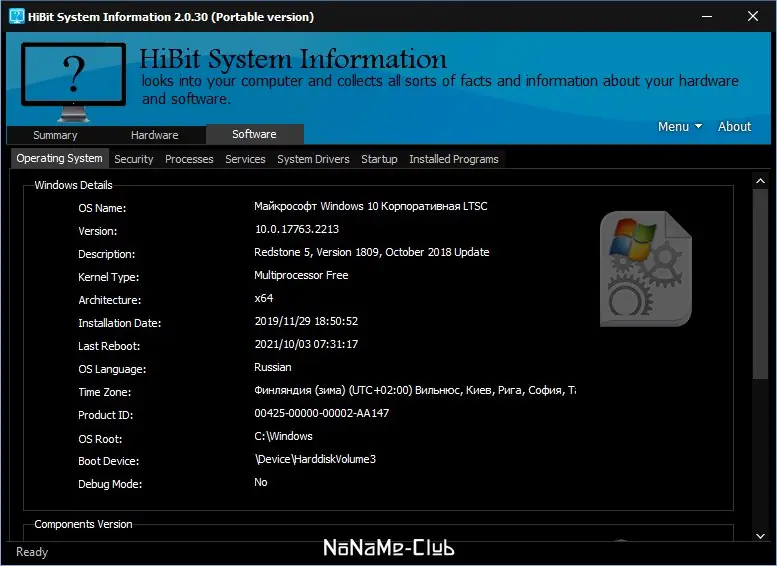Click the Time Zone: label
This screenshot has height=566, width=777.
[105, 392]
